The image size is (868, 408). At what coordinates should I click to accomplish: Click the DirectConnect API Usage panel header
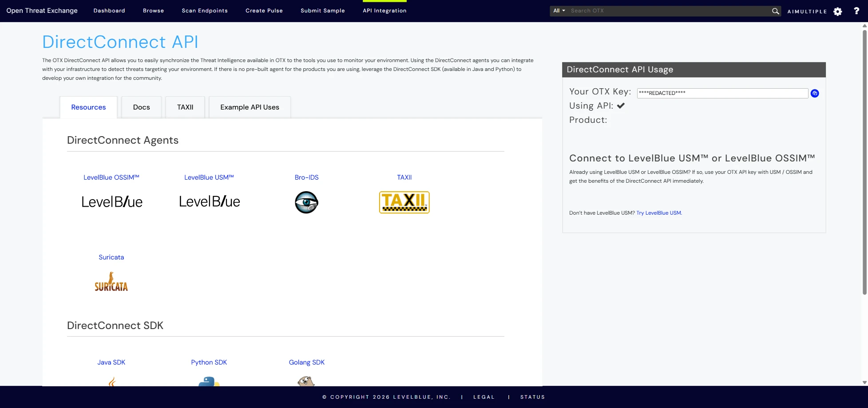click(694, 70)
